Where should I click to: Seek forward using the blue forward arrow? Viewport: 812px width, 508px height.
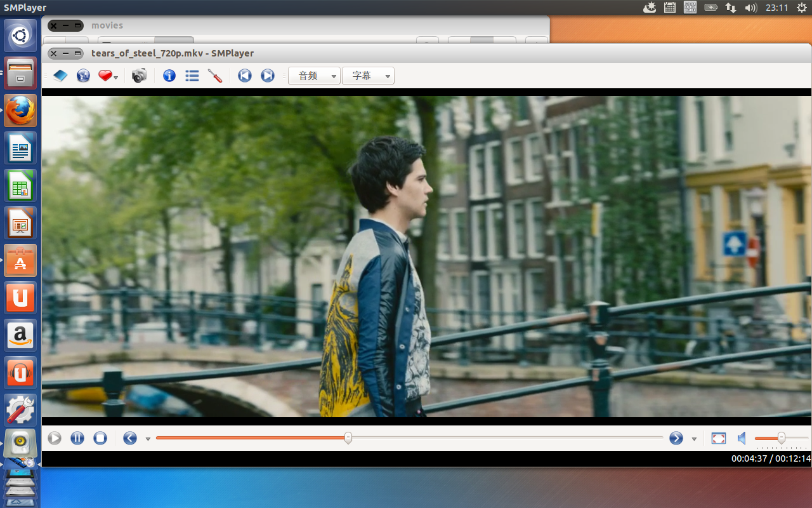click(676, 438)
